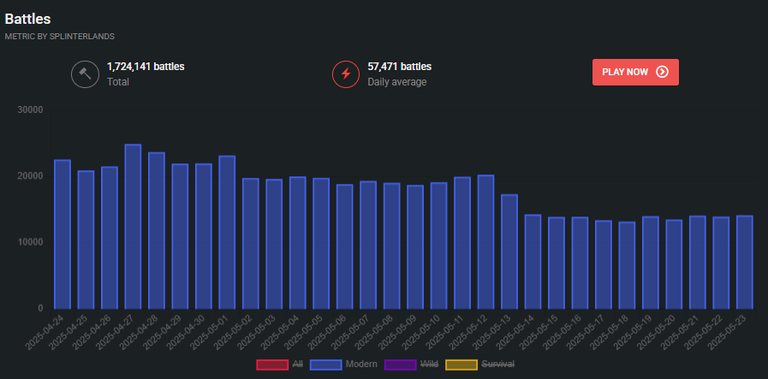
Task: Click the gavel Total battles icon
Action: 85,74
